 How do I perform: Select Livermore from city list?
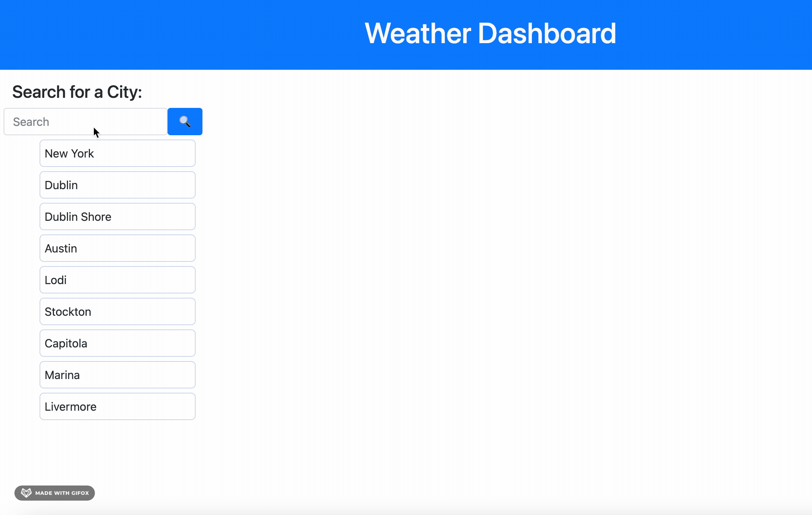[117, 406]
